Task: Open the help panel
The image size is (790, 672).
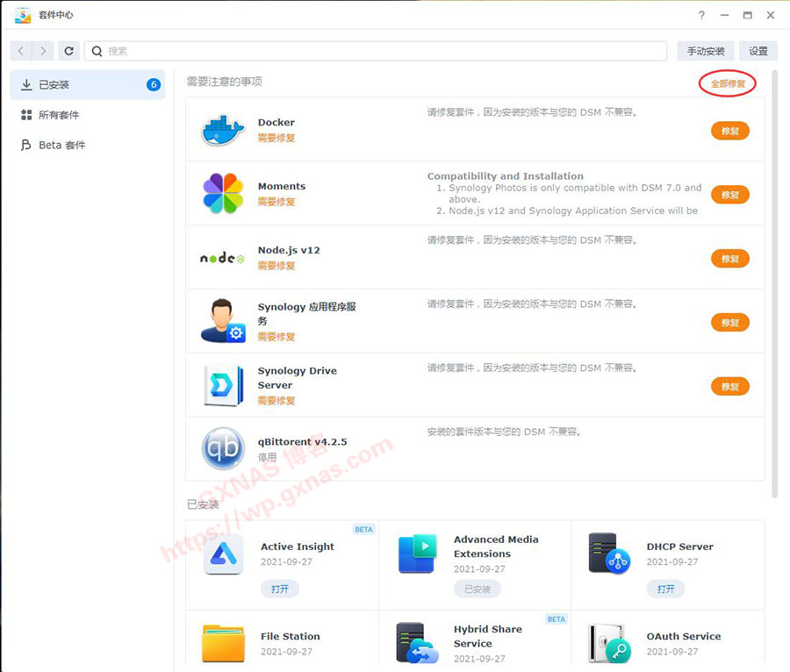Action: (700, 15)
